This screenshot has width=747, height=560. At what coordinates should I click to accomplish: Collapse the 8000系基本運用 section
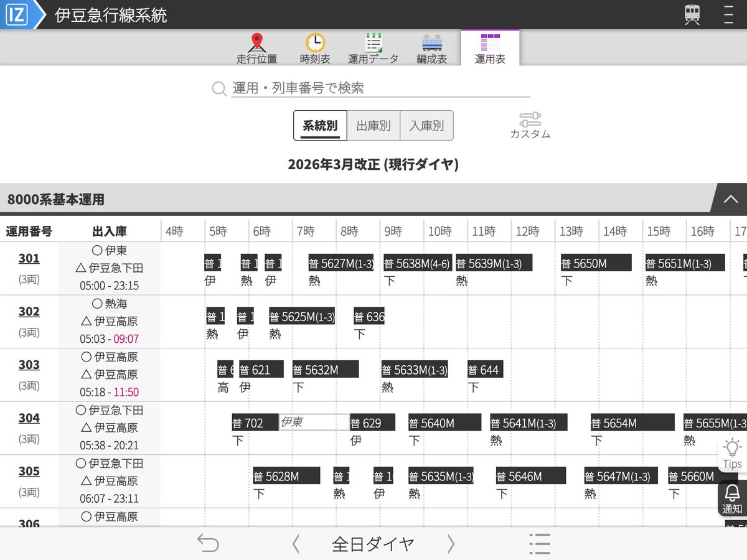730,200
